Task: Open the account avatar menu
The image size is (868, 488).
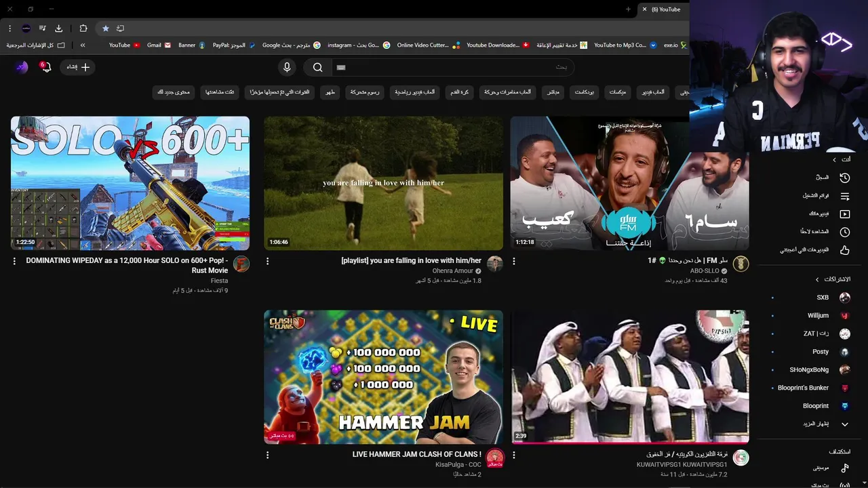Action: [22, 67]
